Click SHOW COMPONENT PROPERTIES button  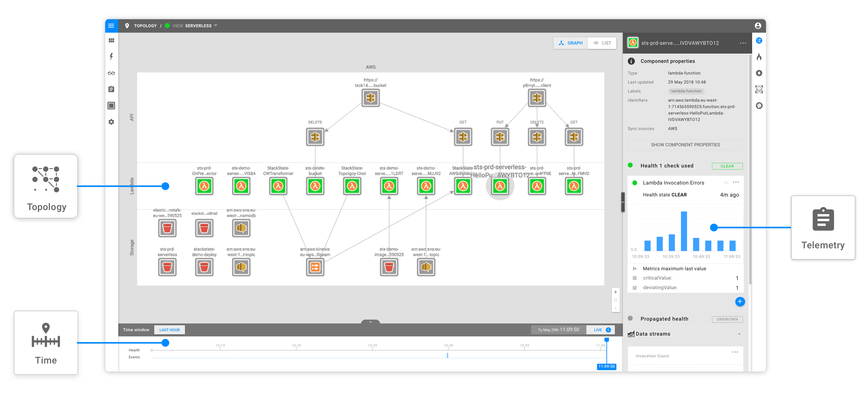point(685,145)
